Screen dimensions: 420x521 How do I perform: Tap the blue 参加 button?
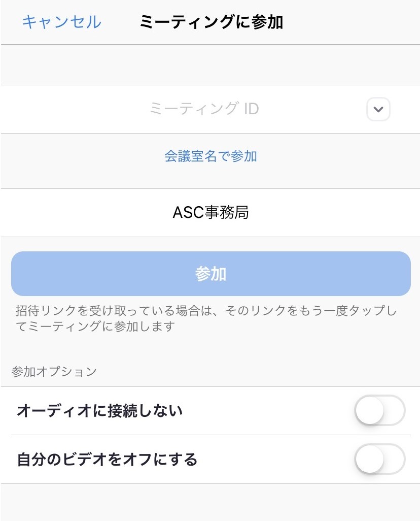[211, 274]
